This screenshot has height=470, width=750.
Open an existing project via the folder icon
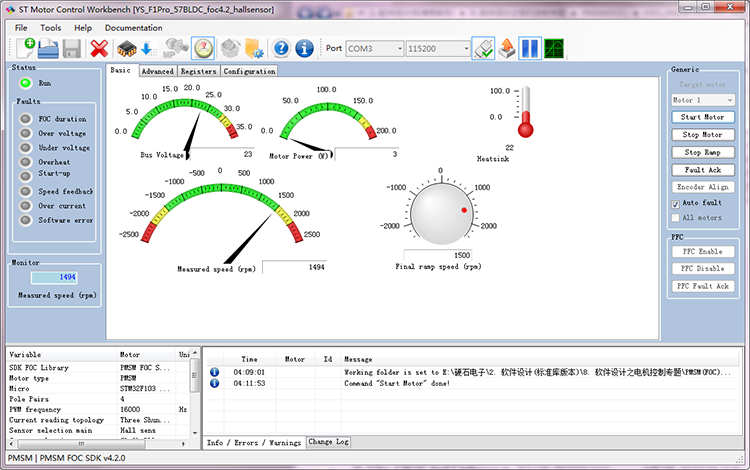[48, 48]
